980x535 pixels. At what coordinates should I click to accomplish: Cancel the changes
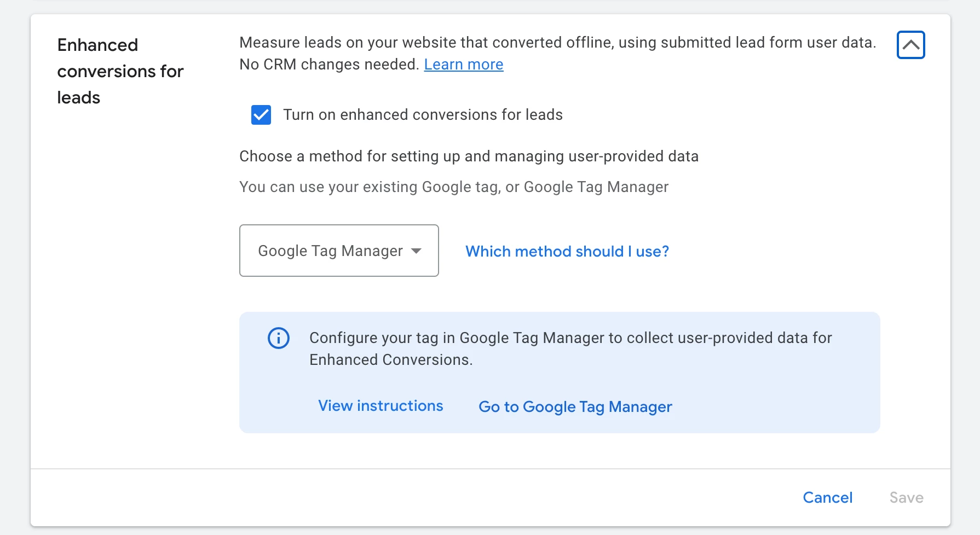(827, 497)
